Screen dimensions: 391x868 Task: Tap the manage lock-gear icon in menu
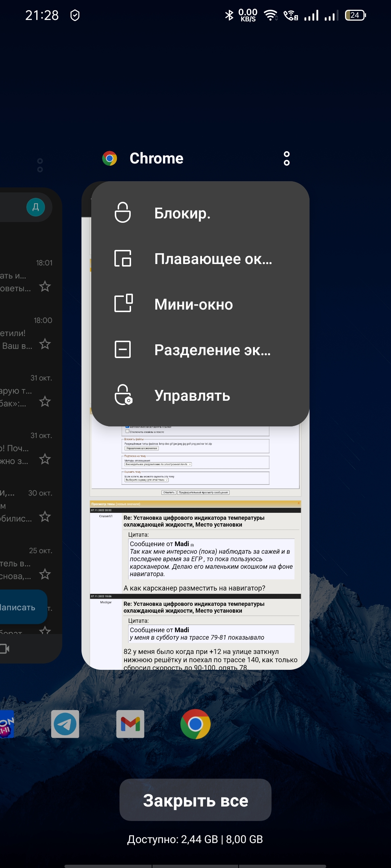click(x=123, y=395)
